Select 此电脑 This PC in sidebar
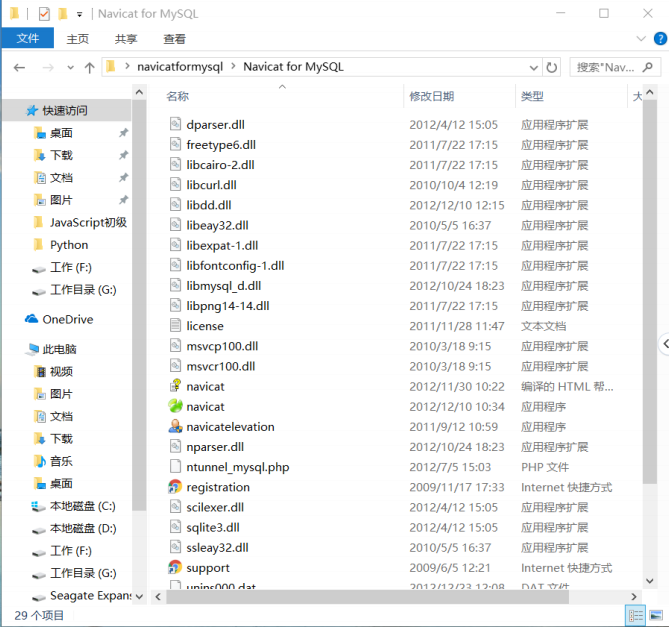The width and height of the screenshot is (669, 627). click(x=52, y=349)
